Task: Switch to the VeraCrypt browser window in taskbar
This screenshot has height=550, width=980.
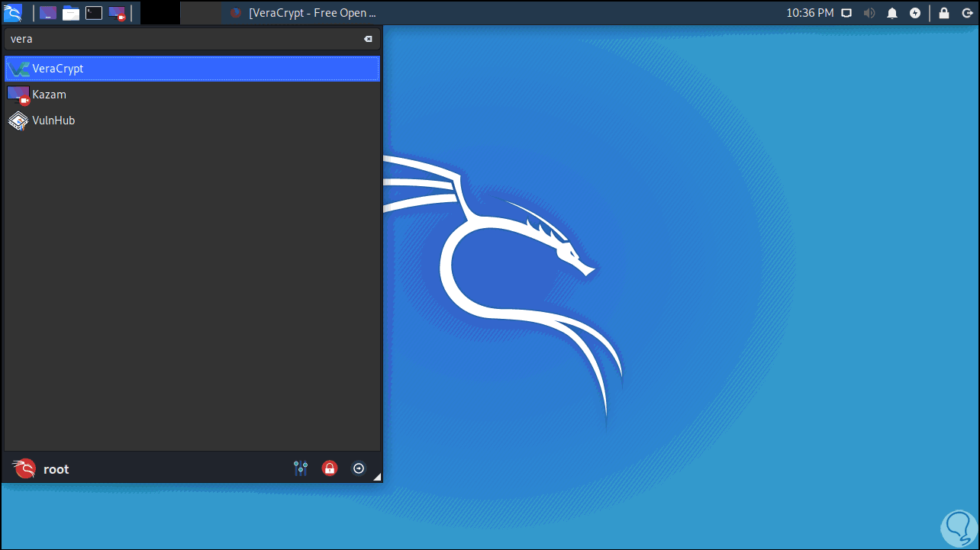Action: tap(303, 13)
